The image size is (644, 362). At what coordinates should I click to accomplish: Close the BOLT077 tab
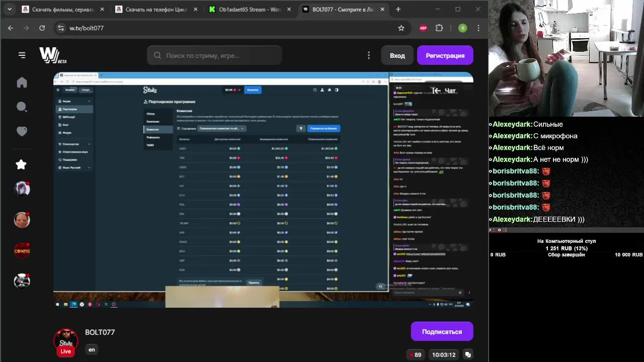(x=382, y=9)
